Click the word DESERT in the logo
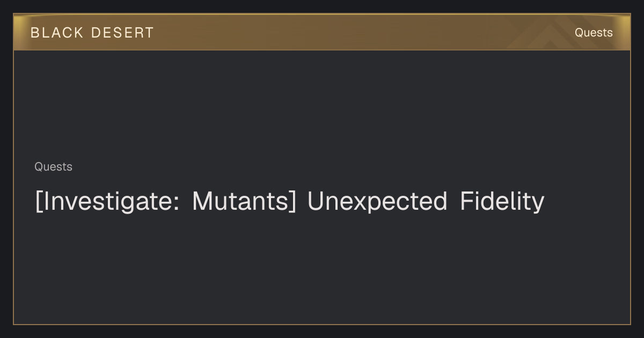Screen dimensions: 644x338 click(x=122, y=33)
